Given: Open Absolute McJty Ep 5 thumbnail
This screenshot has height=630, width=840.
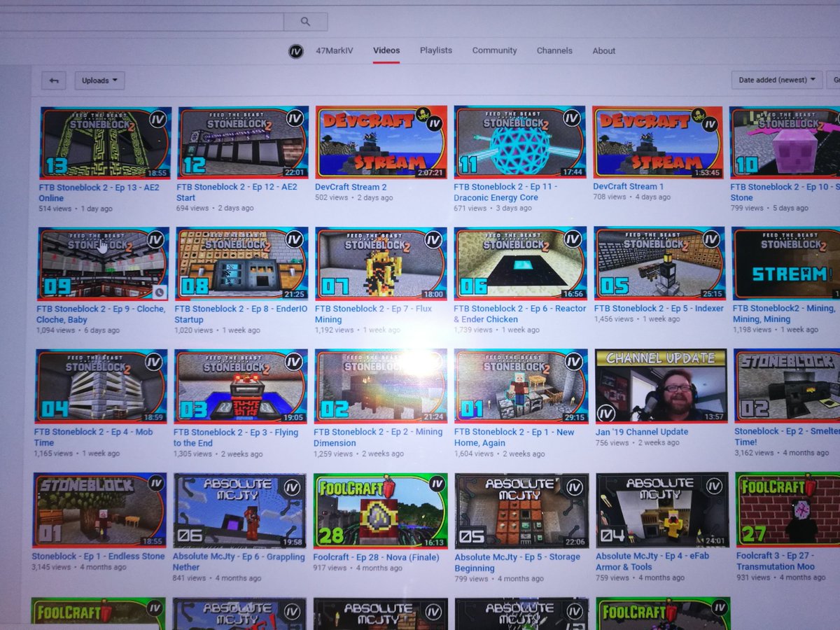Looking at the screenshot, I should pos(521,511).
